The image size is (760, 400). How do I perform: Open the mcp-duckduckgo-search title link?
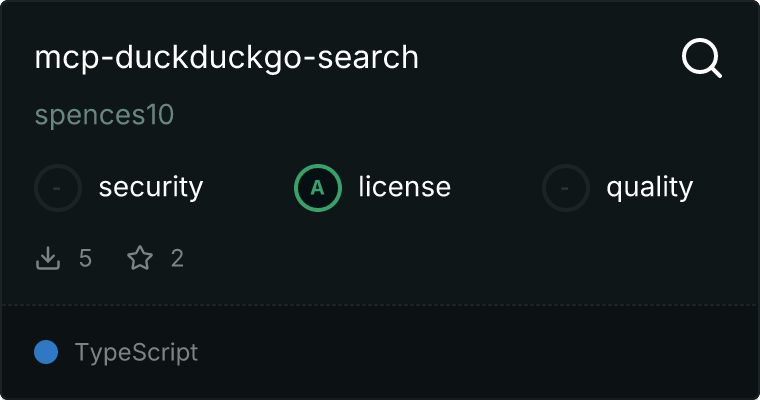226,58
